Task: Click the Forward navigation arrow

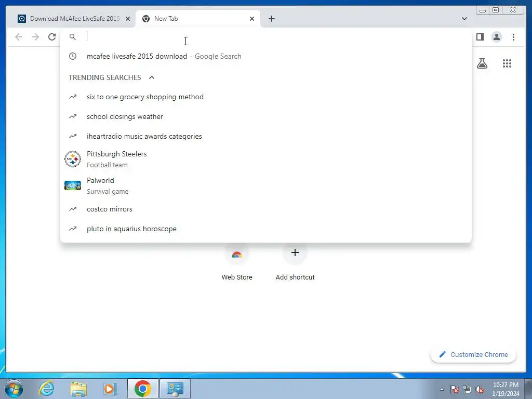Action: [35, 37]
